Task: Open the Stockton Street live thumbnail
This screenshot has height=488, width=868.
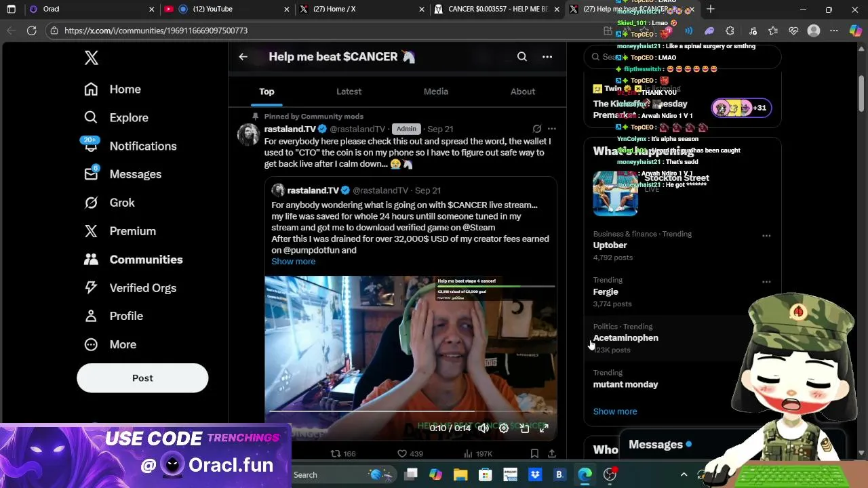Action: [616, 193]
